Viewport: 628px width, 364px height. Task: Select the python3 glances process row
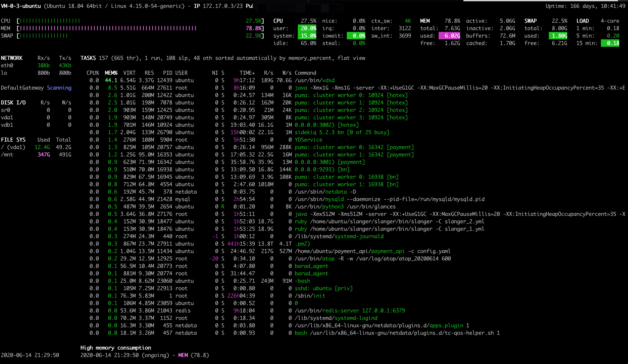coord(242,207)
